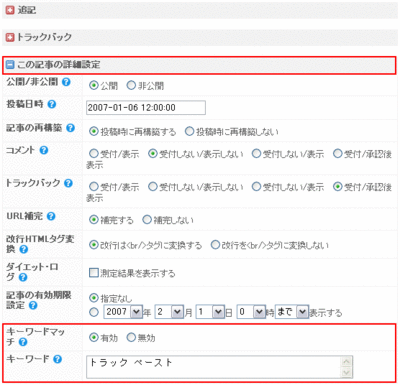Expand the 追記 section plus icon

point(10,10)
